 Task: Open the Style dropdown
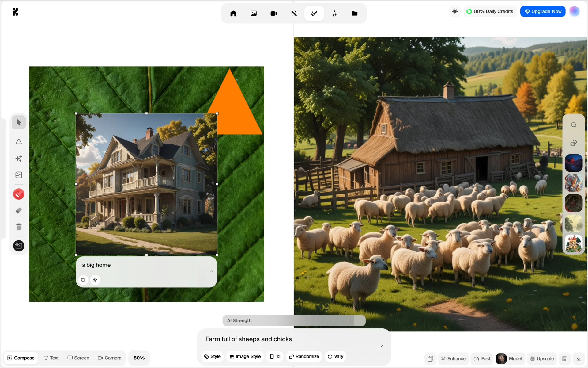(212, 356)
